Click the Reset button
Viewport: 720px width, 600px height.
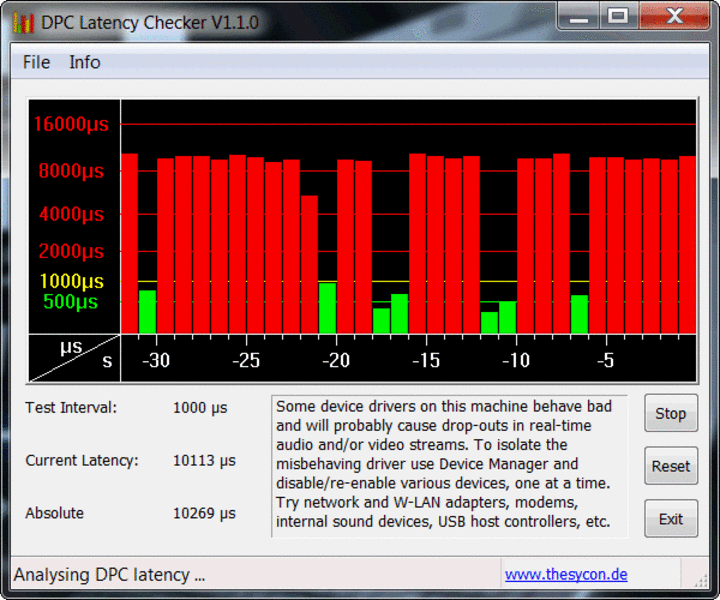(670, 466)
